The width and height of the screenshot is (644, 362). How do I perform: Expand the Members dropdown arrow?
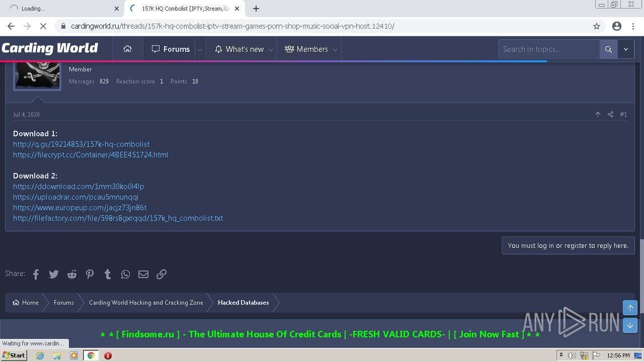(x=335, y=49)
